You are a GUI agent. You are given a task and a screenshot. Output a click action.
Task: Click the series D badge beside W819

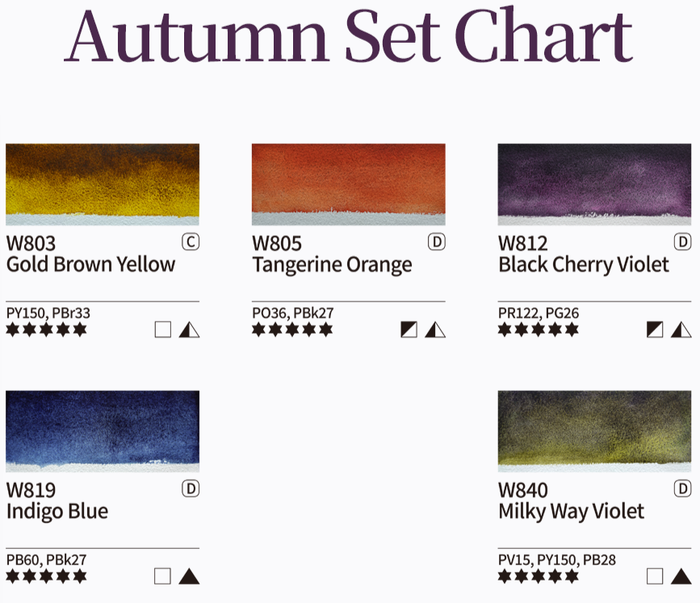pyautogui.click(x=191, y=488)
